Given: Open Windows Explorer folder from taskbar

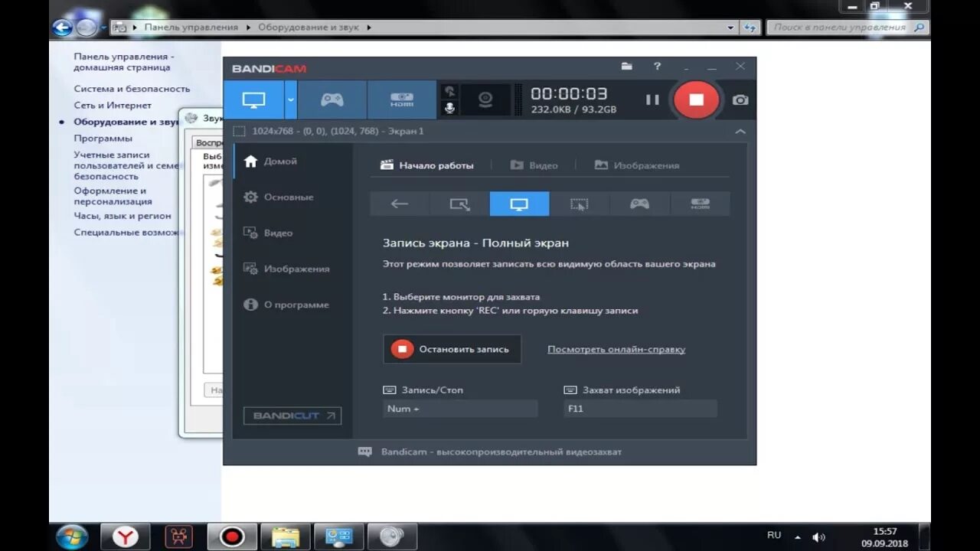Looking at the screenshot, I should [x=286, y=536].
